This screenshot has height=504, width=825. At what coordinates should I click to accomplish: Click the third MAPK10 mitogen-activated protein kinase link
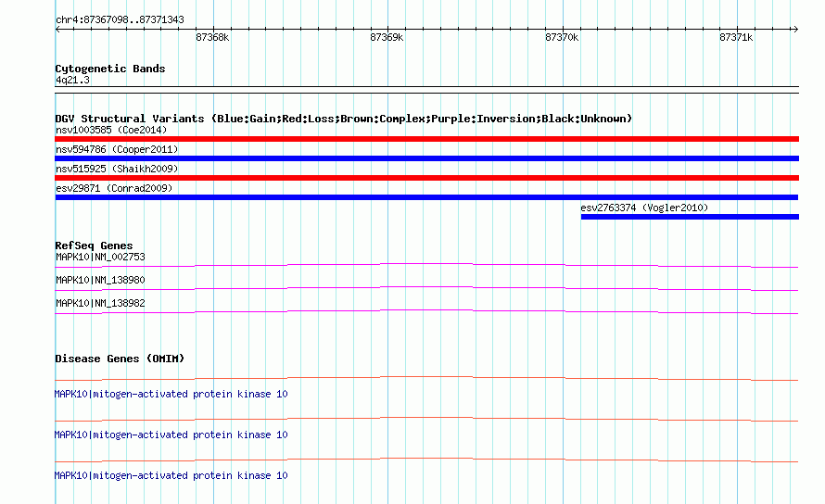[x=171, y=475]
